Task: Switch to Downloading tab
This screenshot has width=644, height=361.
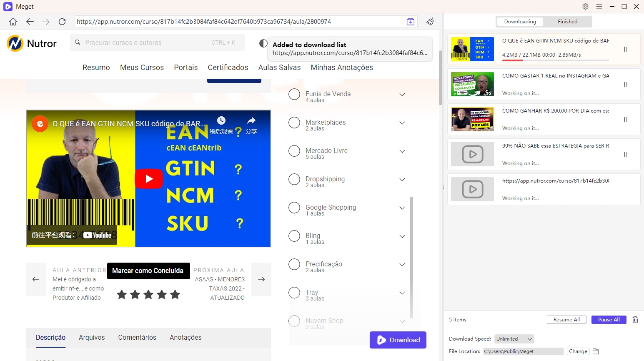Action: (x=520, y=22)
